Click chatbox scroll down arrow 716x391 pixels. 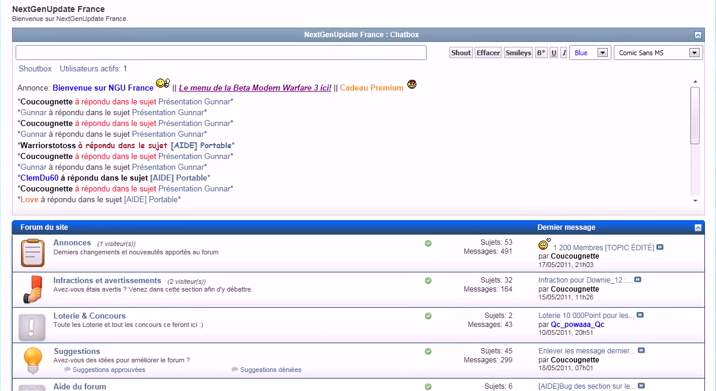pyautogui.click(x=695, y=201)
